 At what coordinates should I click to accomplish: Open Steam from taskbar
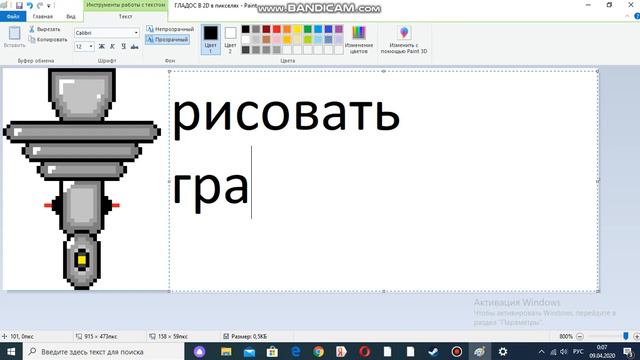(x=433, y=351)
